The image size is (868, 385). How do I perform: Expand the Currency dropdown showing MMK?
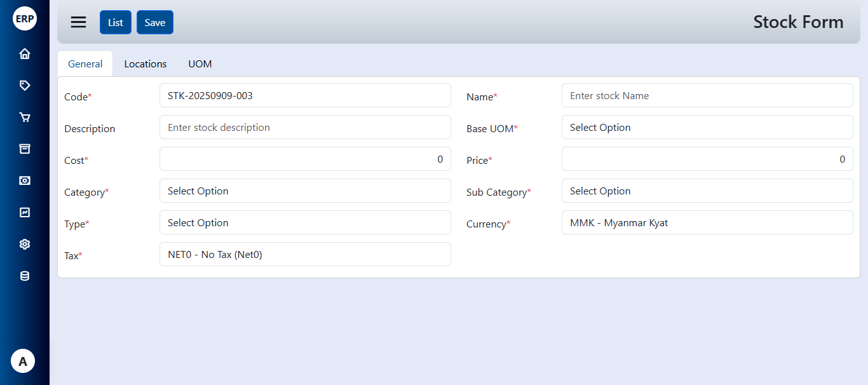[x=707, y=223]
